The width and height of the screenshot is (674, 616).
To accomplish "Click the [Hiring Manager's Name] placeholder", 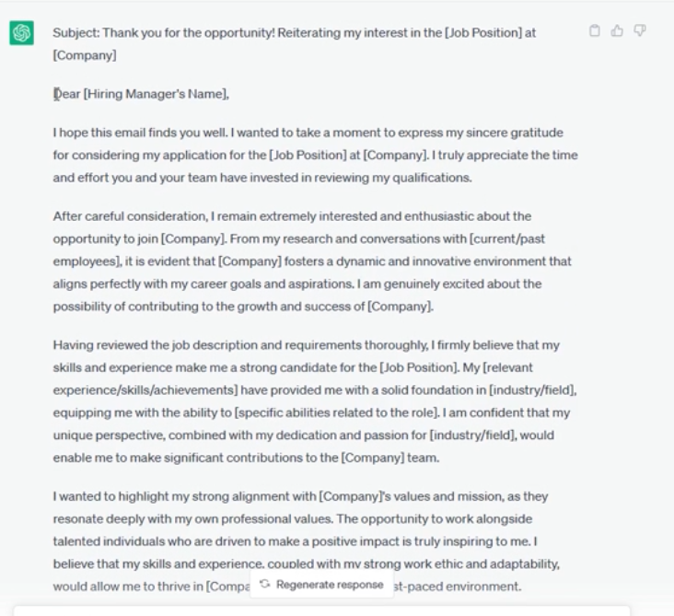I will click(156, 94).
